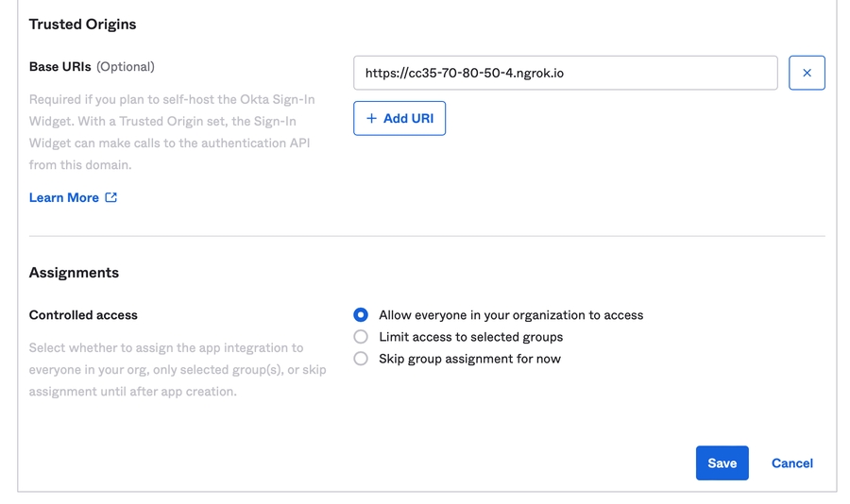Click the 'Skip group assignment for now' label text
The width and height of the screenshot is (850, 504).
point(469,359)
